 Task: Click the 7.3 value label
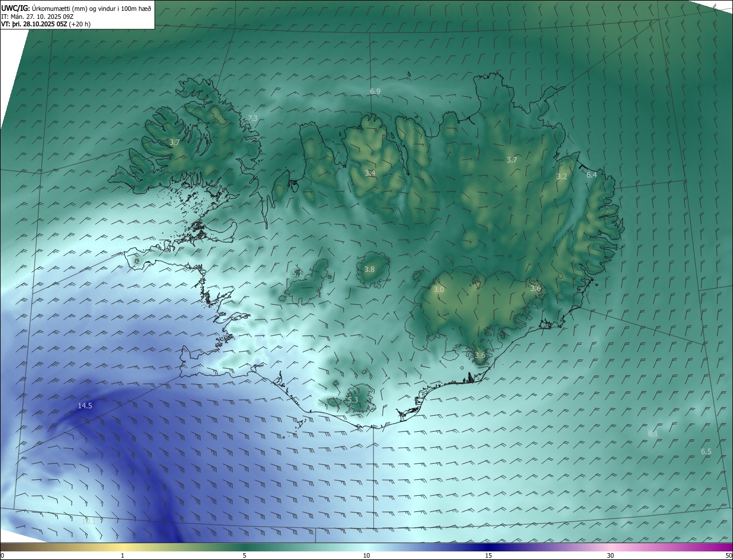click(253, 119)
